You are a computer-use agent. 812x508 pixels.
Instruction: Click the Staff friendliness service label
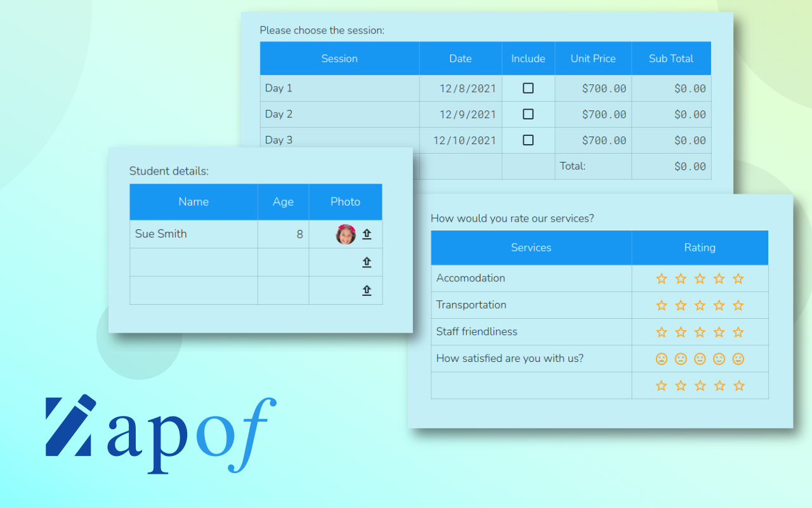[476, 331]
